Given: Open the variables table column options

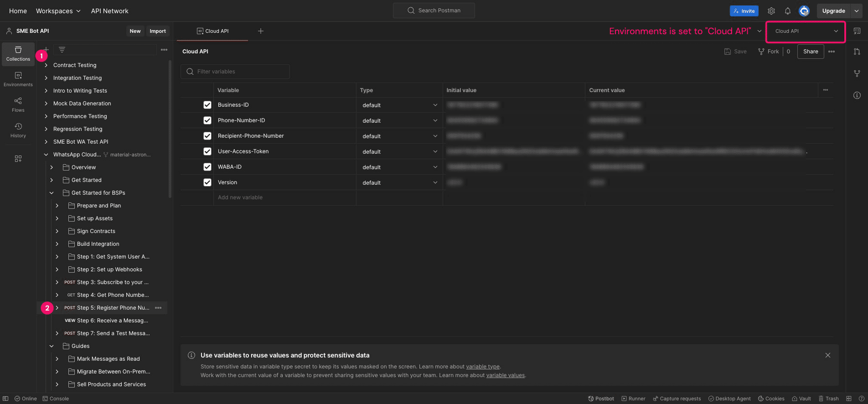Looking at the screenshot, I should click(x=826, y=90).
